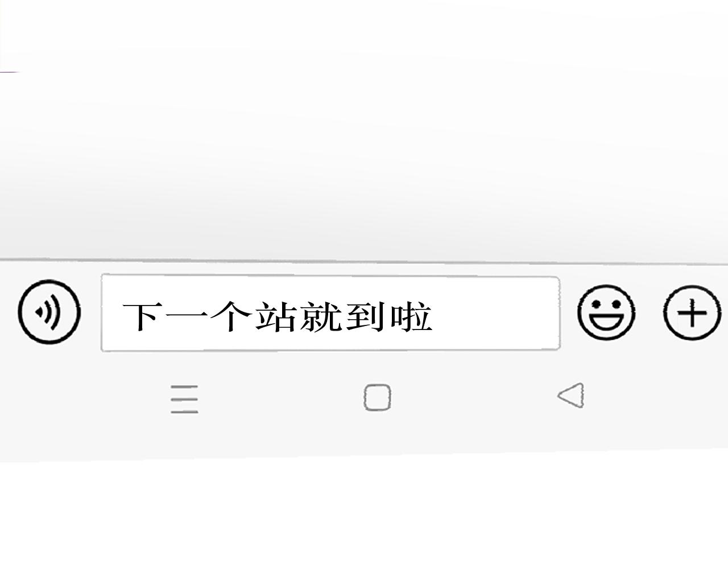Tap the Android home square button
Screen dimensions: 728x569
coord(377,397)
